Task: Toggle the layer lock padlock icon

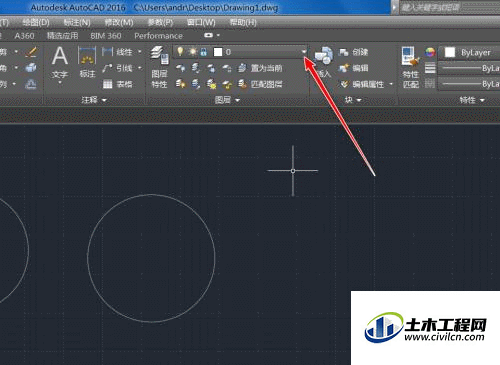Action: coord(204,52)
